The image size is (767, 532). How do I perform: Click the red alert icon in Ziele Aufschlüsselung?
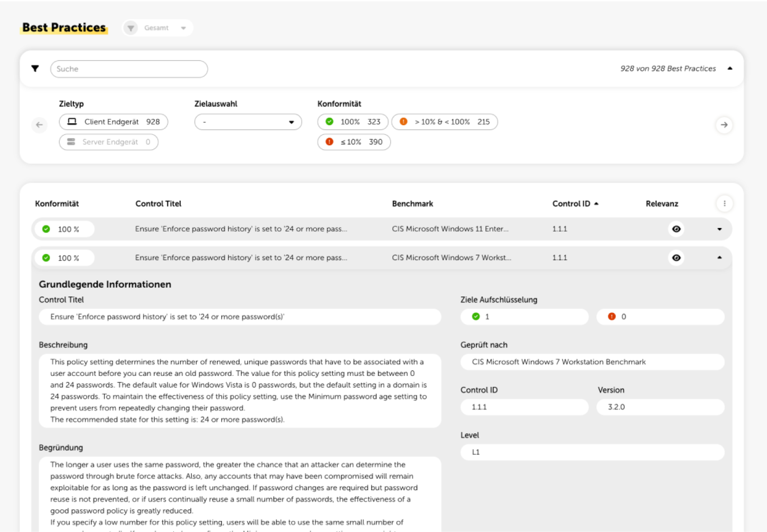point(612,316)
